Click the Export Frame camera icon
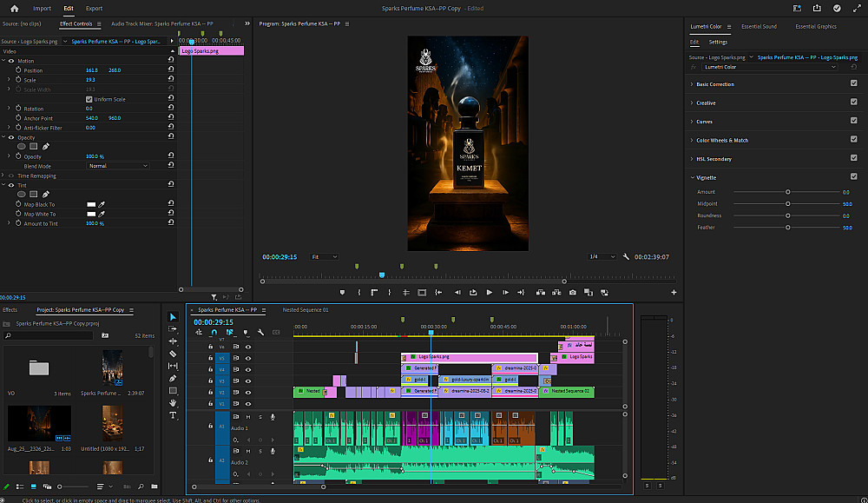The height and width of the screenshot is (503, 868). tap(572, 292)
